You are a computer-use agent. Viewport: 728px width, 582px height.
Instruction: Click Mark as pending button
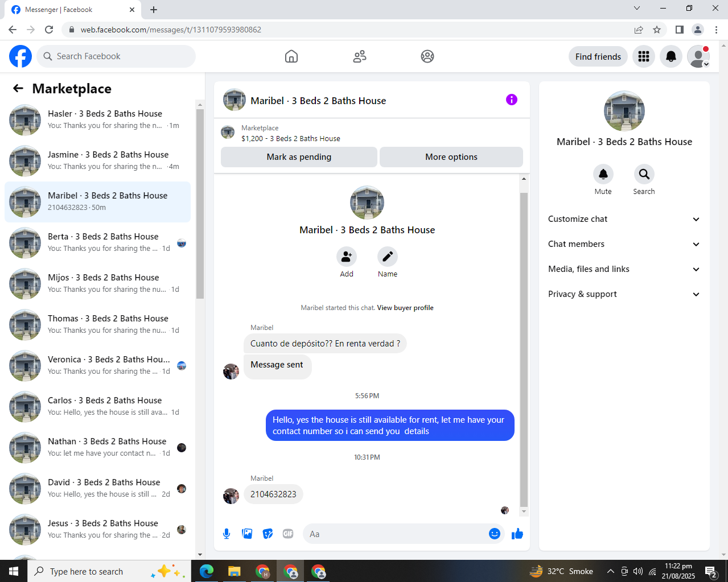click(299, 157)
